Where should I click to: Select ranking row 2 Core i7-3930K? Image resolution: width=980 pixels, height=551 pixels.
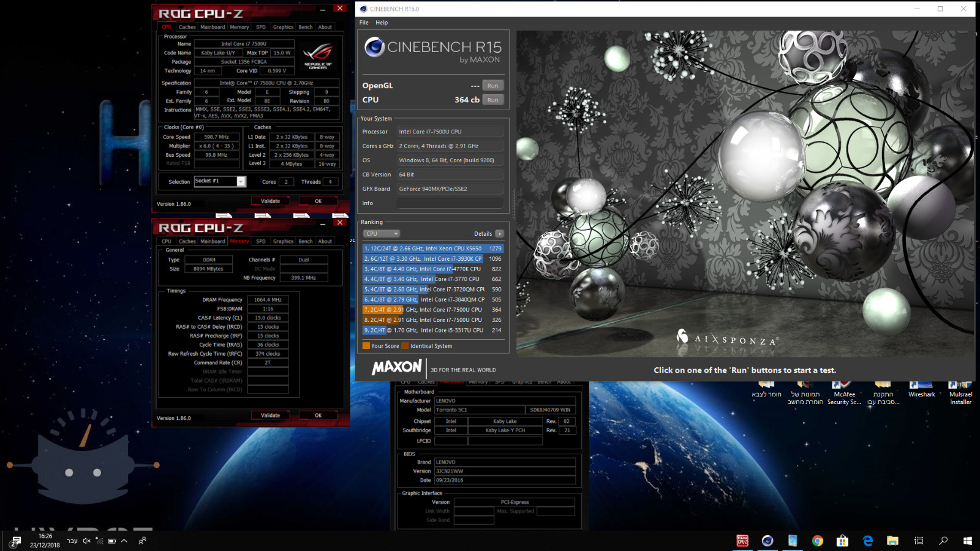pos(433,259)
